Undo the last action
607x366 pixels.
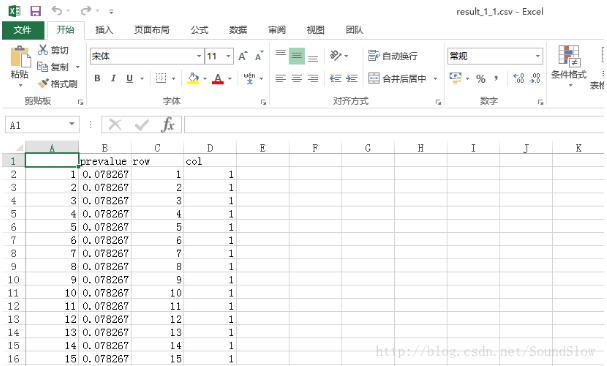[x=57, y=10]
